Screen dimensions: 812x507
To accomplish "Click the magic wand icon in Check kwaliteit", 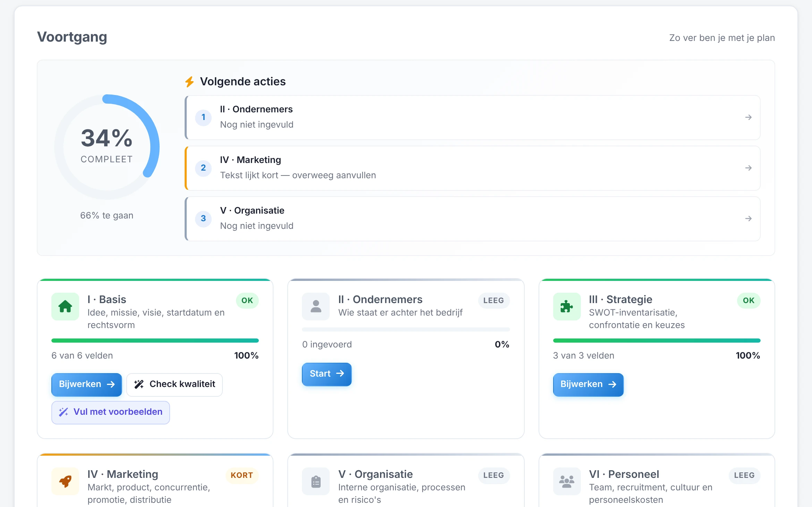I will [x=139, y=384].
